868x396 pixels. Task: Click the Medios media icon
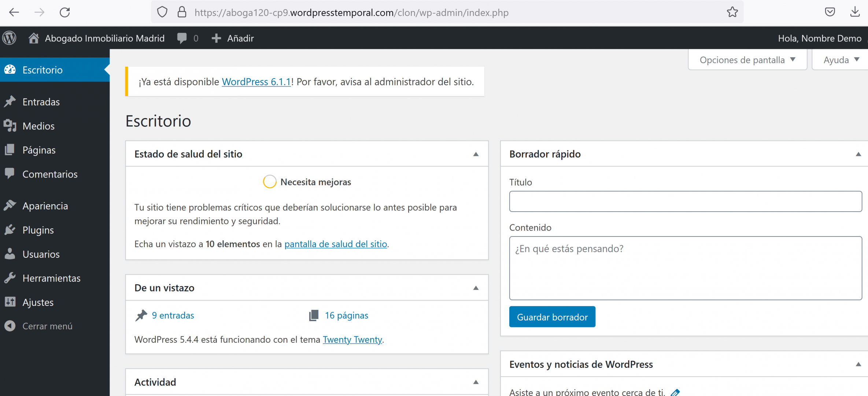(x=10, y=126)
